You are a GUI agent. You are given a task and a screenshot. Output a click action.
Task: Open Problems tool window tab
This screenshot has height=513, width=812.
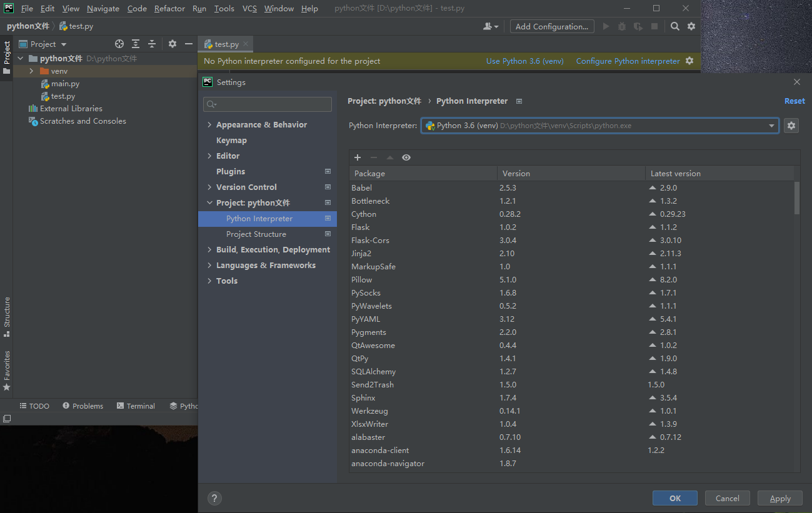[x=83, y=406]
